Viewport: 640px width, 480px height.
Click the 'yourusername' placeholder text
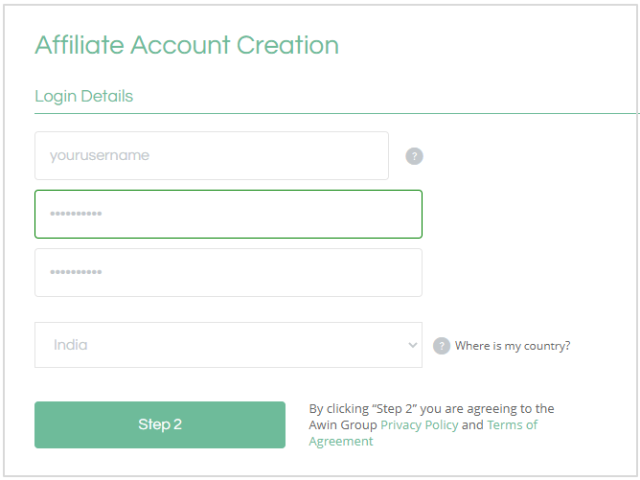[100, 156]
